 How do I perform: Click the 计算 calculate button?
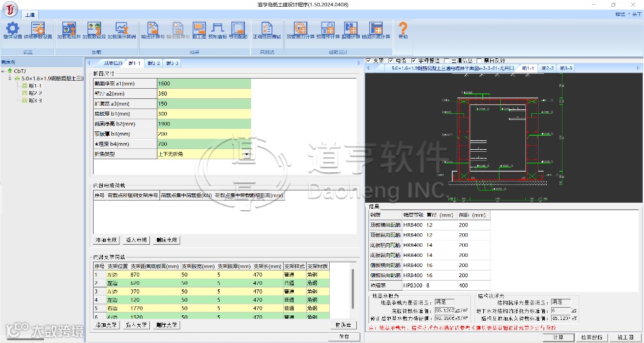(x=558, y=338)
